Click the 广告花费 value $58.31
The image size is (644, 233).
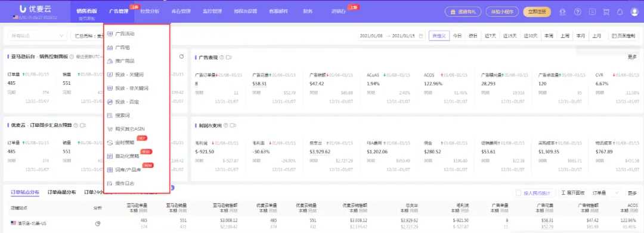pyautogui.click(x=259, y=84)
